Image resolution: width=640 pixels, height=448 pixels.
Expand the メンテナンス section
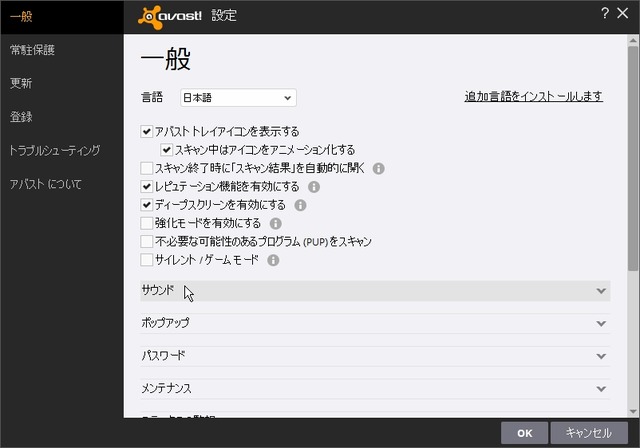coord(375,389)
